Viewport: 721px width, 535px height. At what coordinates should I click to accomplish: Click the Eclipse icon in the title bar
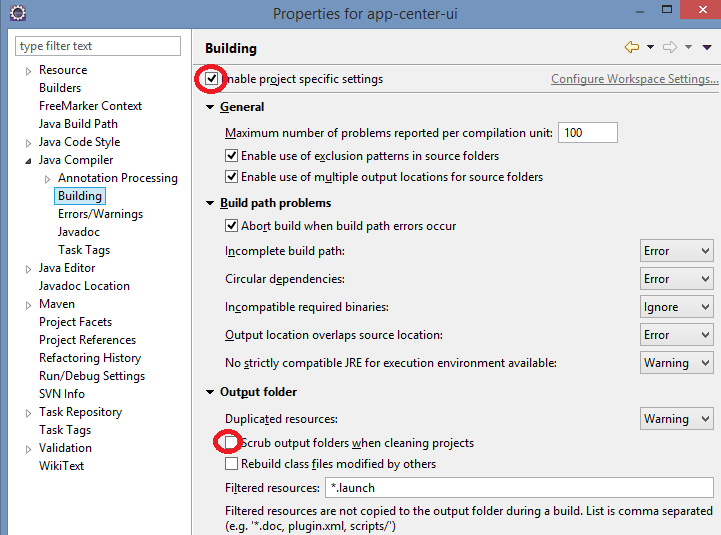(17, 14)
